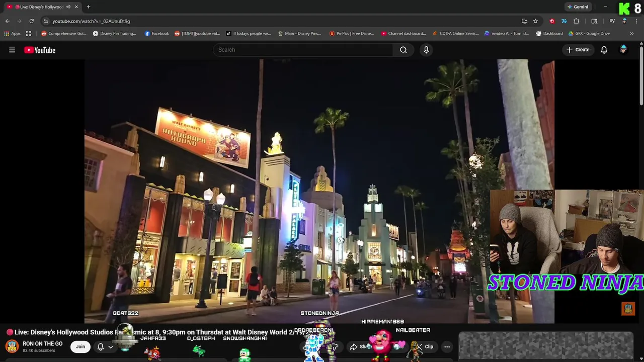Open the RON ON THE GO channel name
This screenshot has width=644, height=362.
[x=43, y=344]
